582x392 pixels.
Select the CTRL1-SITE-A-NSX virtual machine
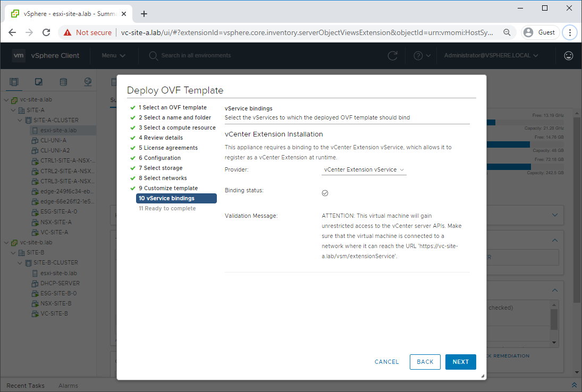67,160
